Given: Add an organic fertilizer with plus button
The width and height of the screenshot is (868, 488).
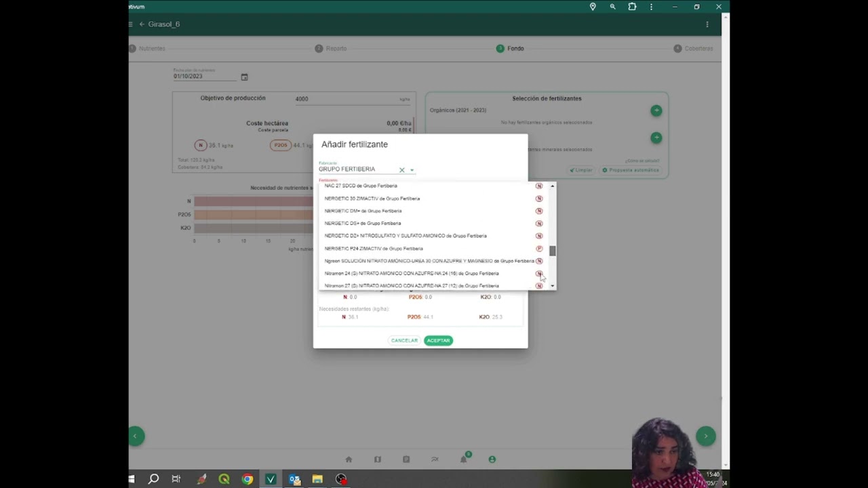Looking at the screenshot, I should click(x=656, y=110).
